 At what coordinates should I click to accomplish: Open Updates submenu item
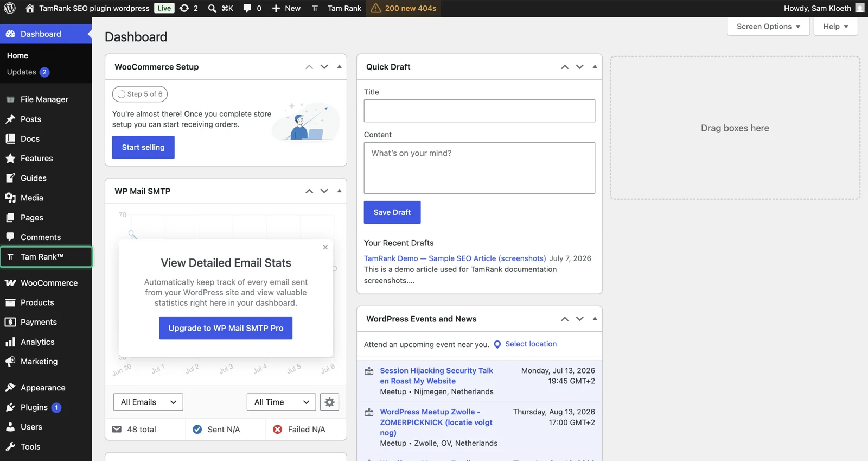[x=28, y=72]
